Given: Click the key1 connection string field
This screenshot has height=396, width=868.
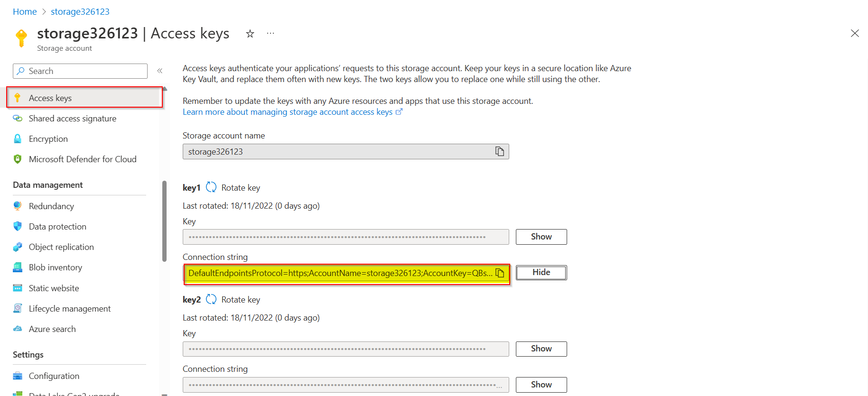Looking at the screenshot, I should click(346, 273).
